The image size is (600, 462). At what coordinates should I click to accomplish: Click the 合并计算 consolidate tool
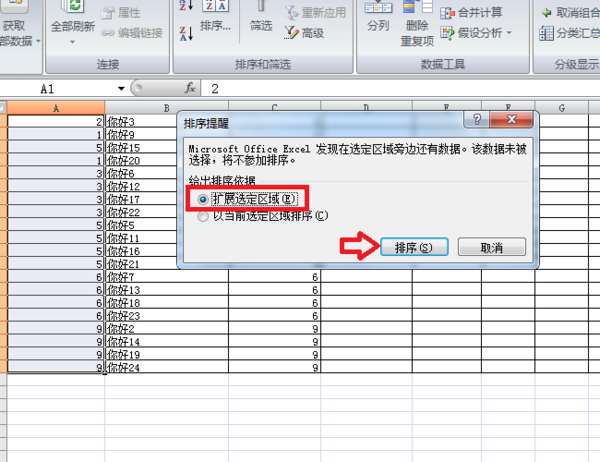(471, 13)
